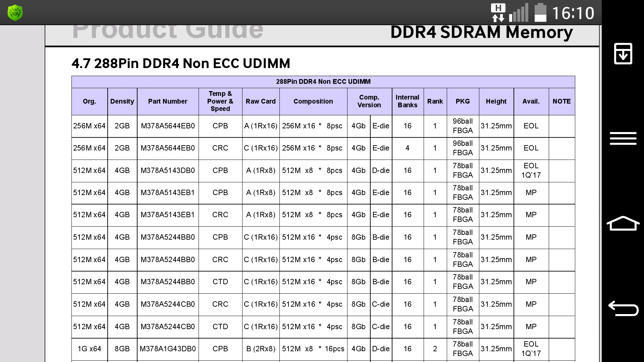This screenshot has height=362, width=644.
Task: Tap the mobile data H indicator
Action: (x=498, y=13)
